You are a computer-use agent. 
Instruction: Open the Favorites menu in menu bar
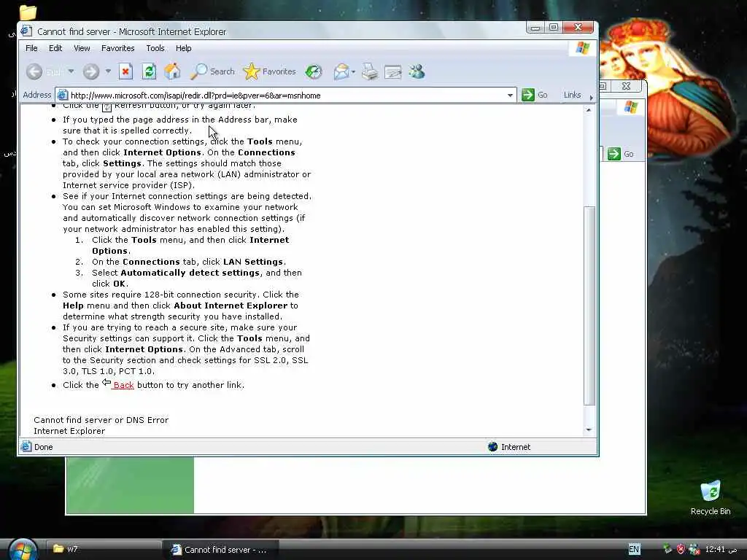click(x=117, y=48)
